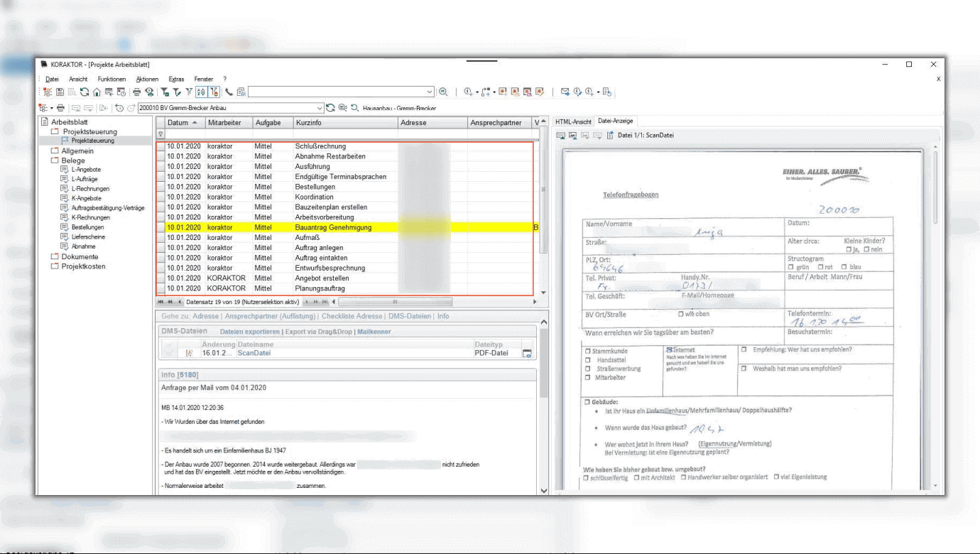The width and height of the screenshot is (980, 554).
Task: Expand the toolbar search field dropdown arrow
Action: point(430,92)
